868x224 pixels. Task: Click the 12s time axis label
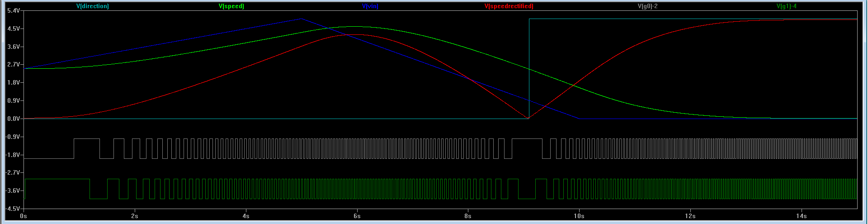pyautogui.click(x=690, y=216)
